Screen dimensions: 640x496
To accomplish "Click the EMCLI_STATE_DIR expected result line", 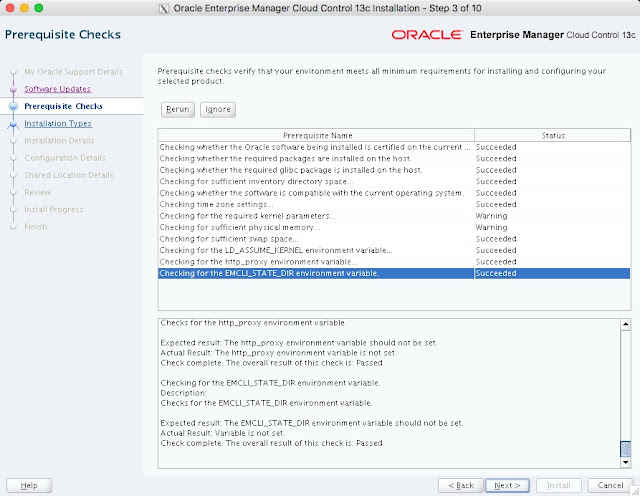I will [312, 423].
